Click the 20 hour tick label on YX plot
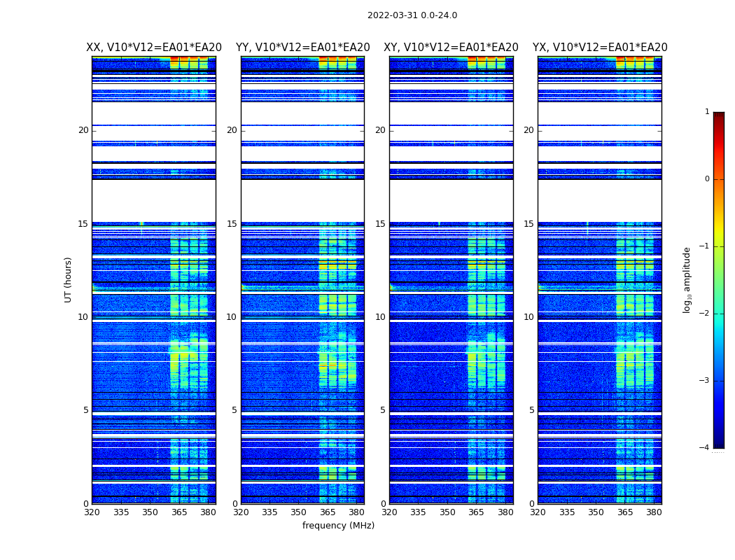735x560 pixels. pyautogui.click(x=528, y=130)
